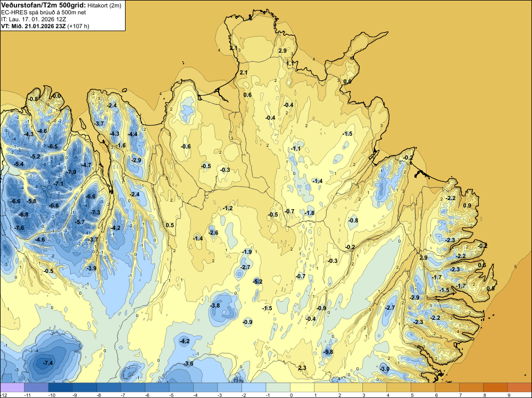
Task: Select the darkest blue legend swatch between -10 and -9
Action: (x=61, y=387)
